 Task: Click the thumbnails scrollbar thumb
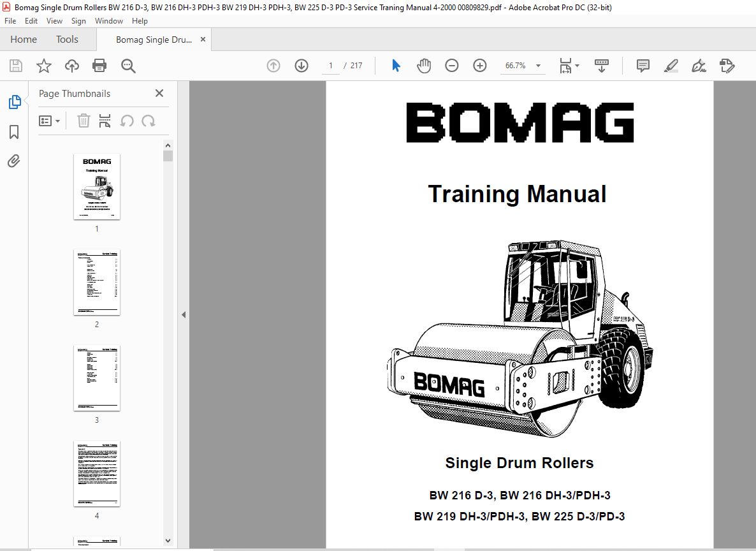pyautogui.click(x=168, y=156)
